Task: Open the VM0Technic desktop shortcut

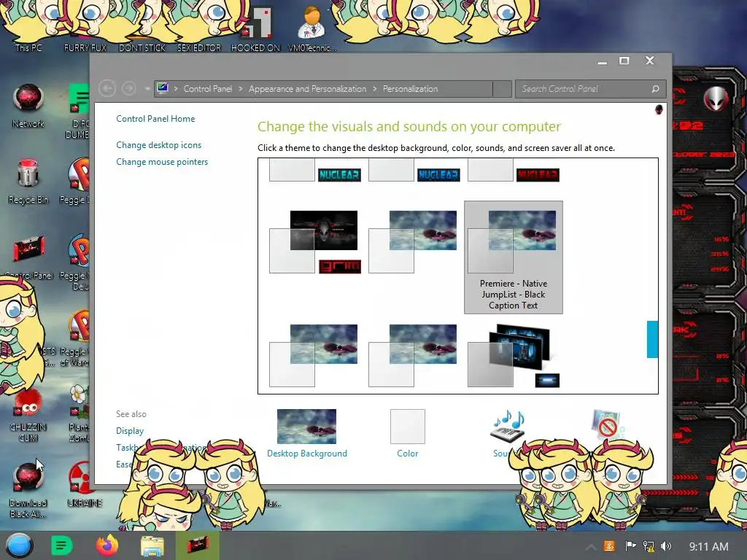Action: (312, 28)
